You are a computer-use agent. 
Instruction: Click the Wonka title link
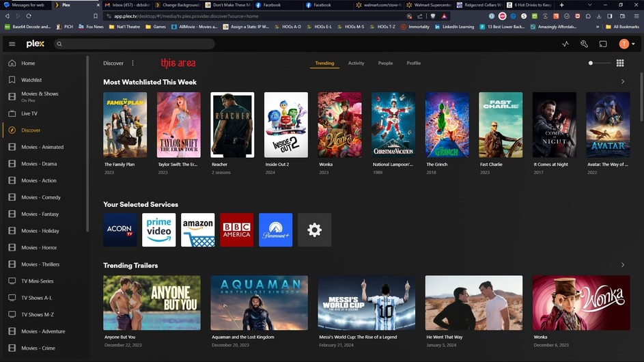(x=326, y=165)
